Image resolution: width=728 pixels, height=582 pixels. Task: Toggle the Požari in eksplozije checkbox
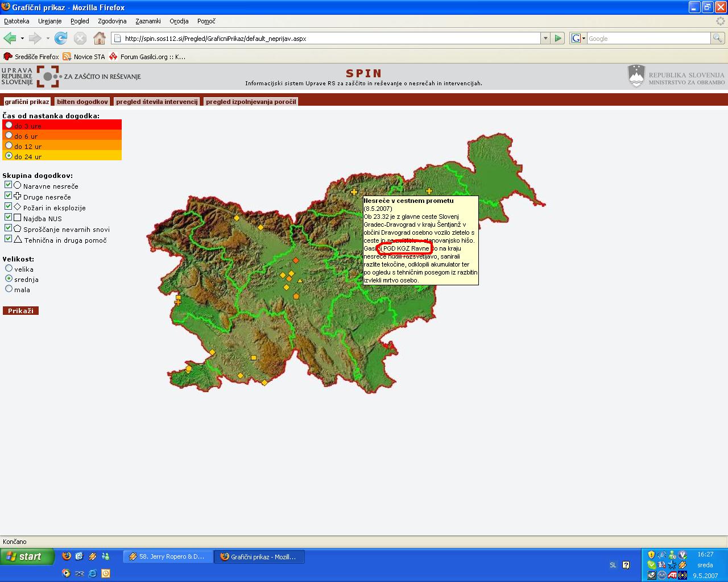(8, 206)
